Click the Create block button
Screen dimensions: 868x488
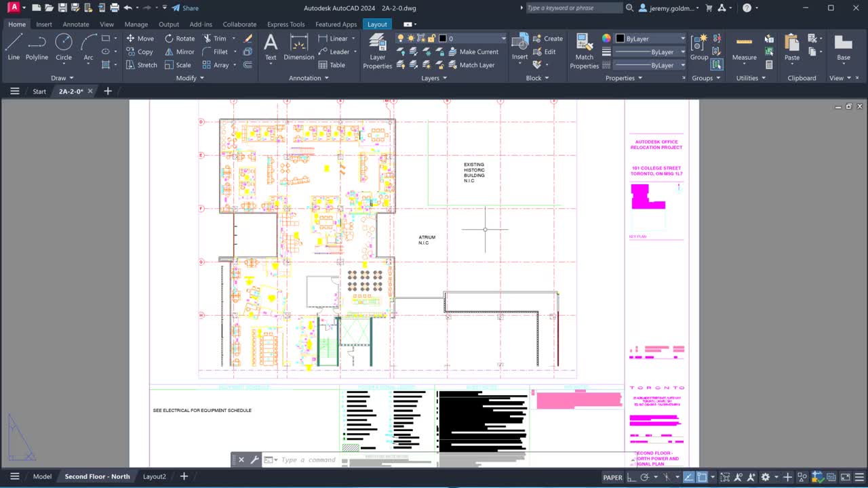551,38
